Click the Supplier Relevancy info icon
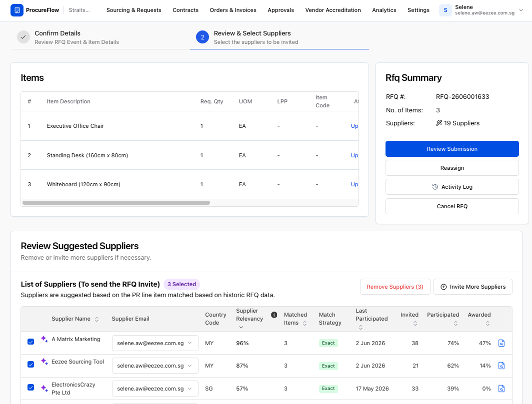Screen dimensions: 532x404 [274, 315]
